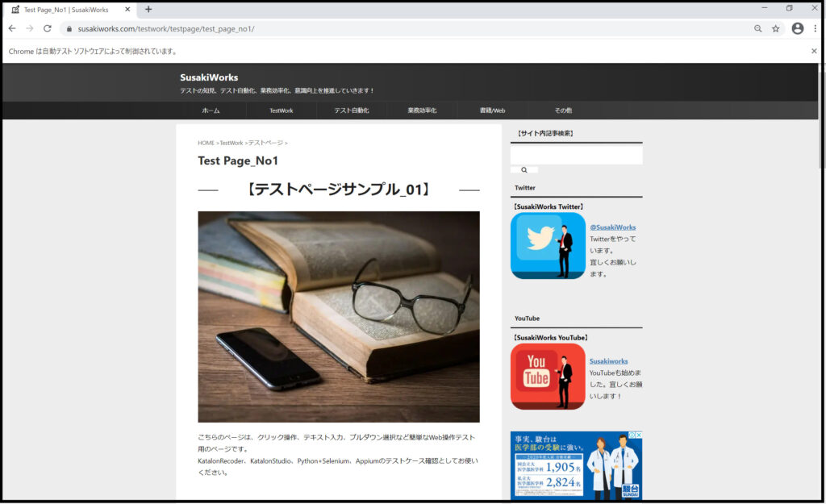Click the sidebar search magnifier button

pyautogui.click(x=524, y=170)
